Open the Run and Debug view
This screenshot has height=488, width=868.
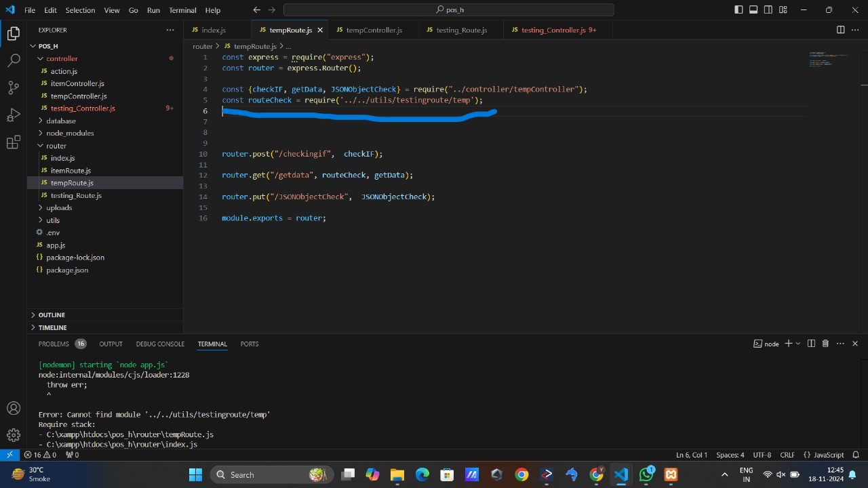(14, 115)
